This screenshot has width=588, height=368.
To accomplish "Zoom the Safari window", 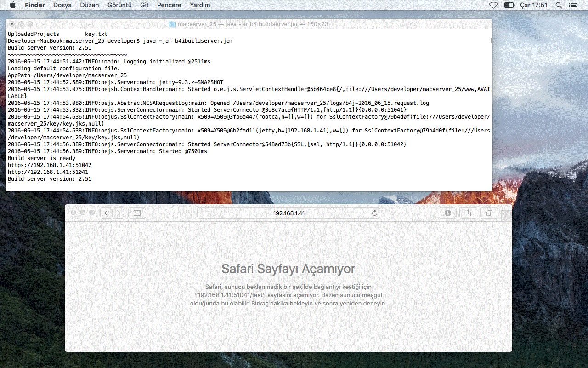I will pyautogui.click(x=92, y=213).
